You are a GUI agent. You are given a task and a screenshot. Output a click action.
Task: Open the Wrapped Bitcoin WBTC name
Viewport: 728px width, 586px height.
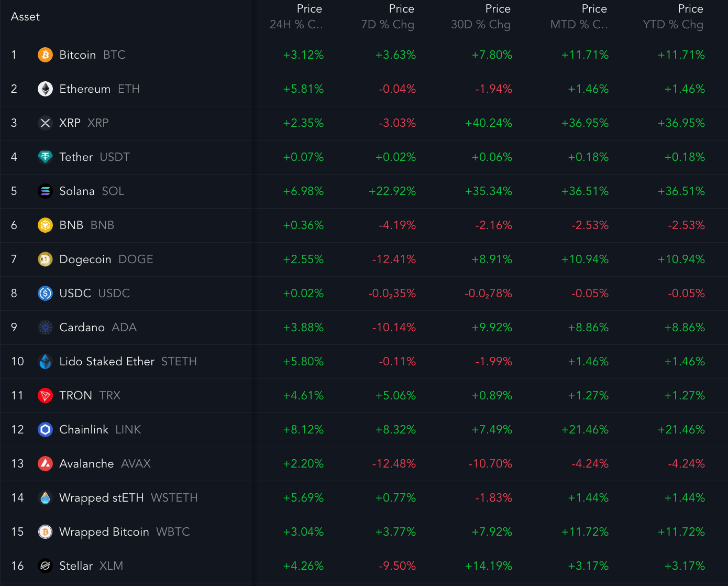[x=124, y=532]
